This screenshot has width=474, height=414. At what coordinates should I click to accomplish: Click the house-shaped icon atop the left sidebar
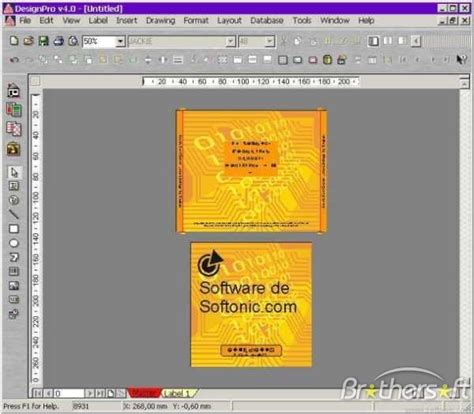coord(14,90)
